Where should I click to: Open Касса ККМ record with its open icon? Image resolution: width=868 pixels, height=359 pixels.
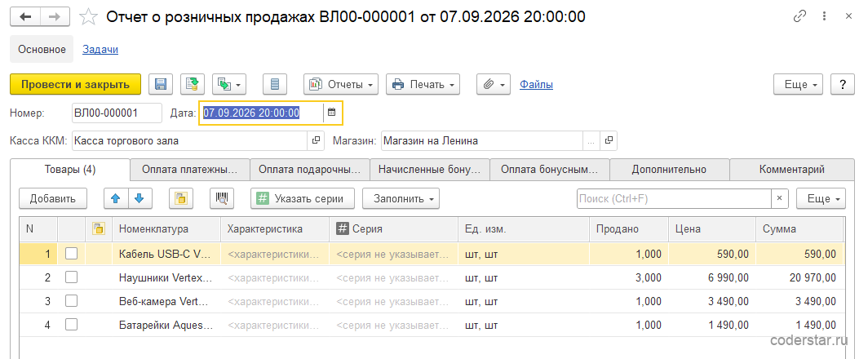[316, 140]
